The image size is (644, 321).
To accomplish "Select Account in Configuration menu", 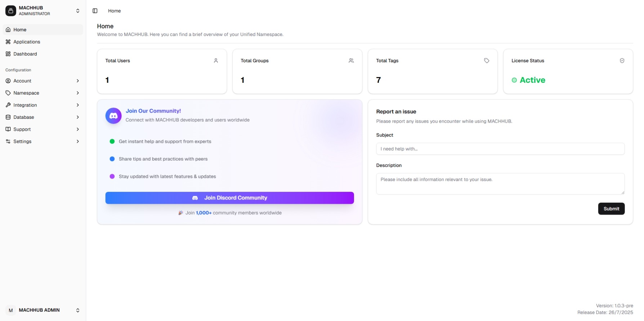I will tap(43, 81).
